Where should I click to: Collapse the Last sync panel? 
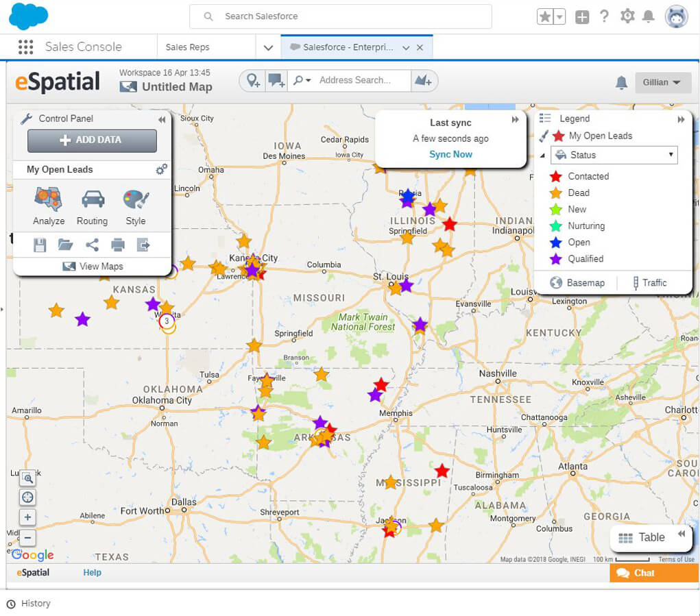515,119
